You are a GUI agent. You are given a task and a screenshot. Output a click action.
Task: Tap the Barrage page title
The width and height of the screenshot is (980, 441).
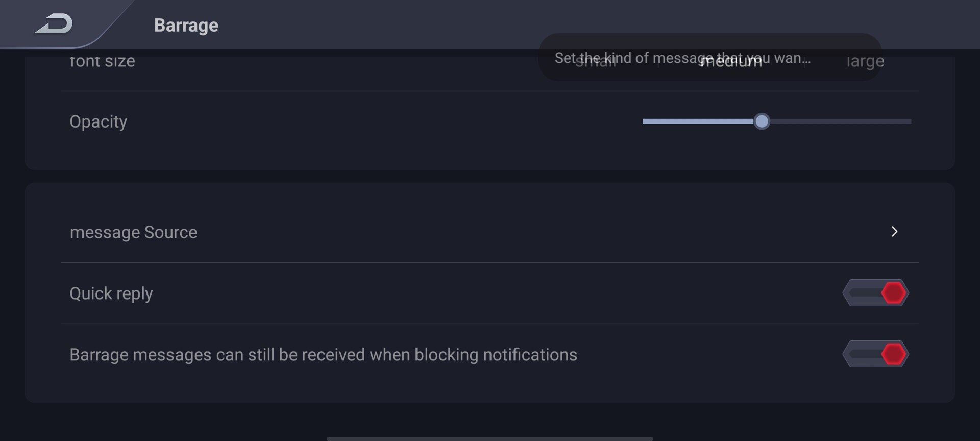[186, 25]
